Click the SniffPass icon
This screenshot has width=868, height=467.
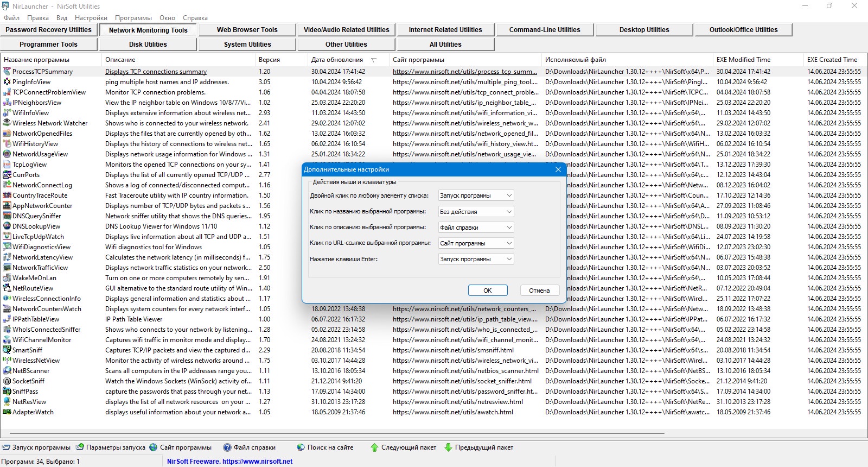coord(7,392)
